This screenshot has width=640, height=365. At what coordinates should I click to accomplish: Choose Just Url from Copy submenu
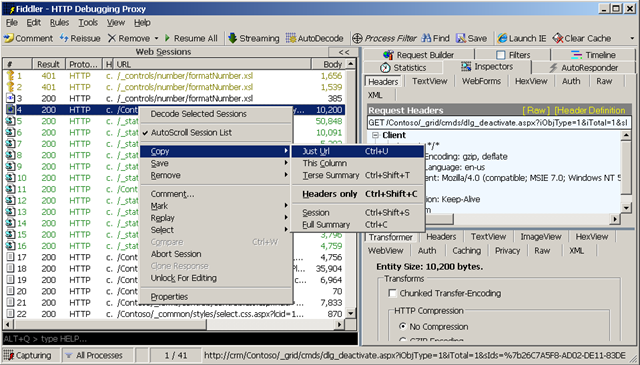point(358,151)
